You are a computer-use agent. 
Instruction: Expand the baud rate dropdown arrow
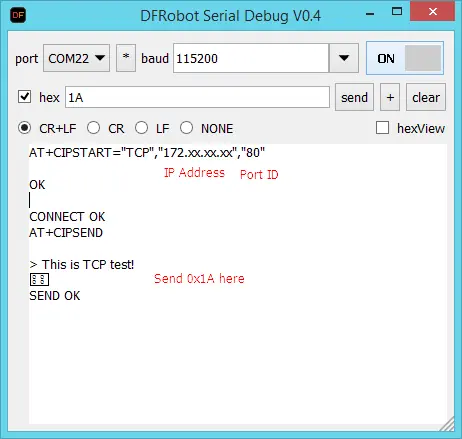tap(344, 58)
